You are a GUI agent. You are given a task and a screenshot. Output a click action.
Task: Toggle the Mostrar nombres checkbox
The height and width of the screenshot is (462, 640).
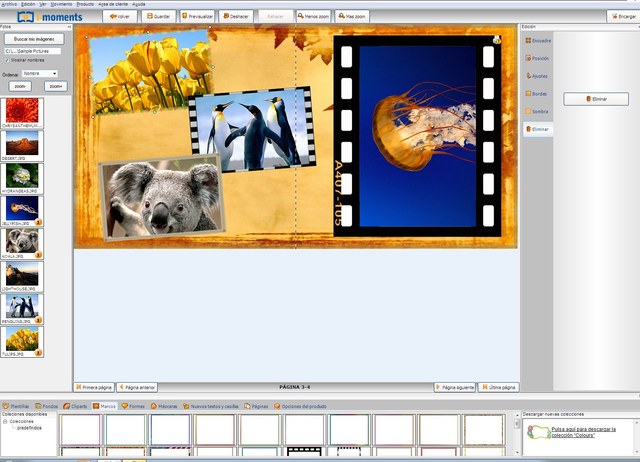[7, 59]
